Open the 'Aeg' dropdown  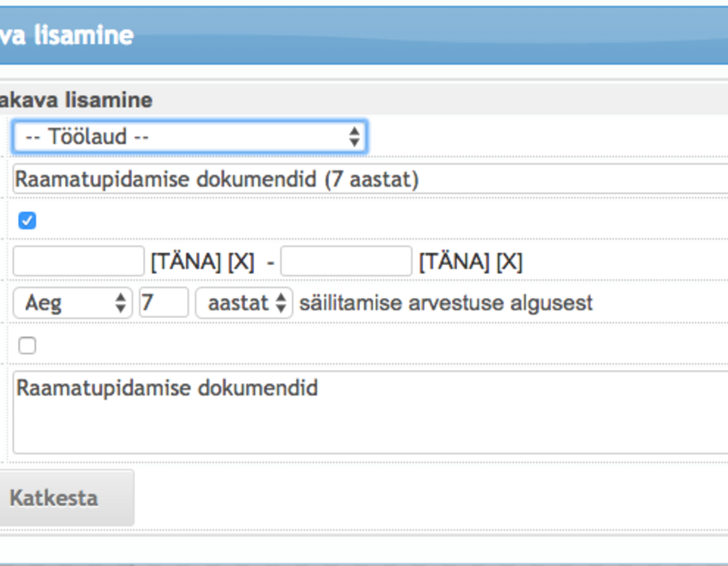click(73, 303)
